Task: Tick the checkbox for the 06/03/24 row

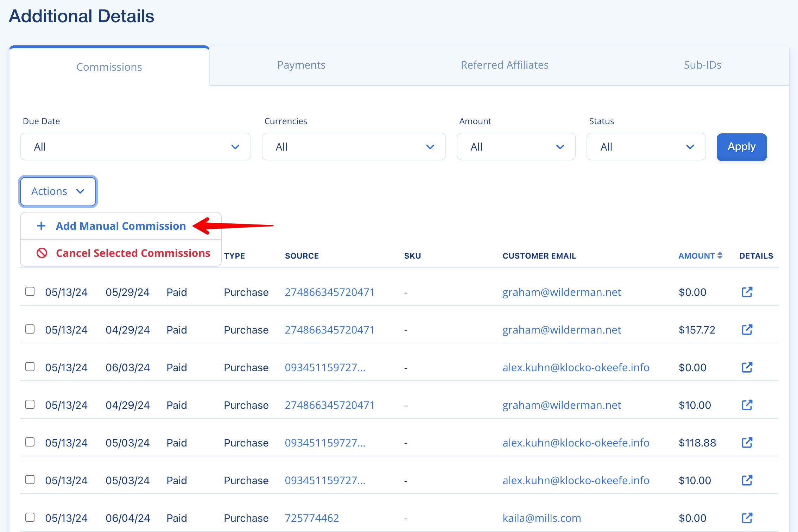Action: click(30, 367)
